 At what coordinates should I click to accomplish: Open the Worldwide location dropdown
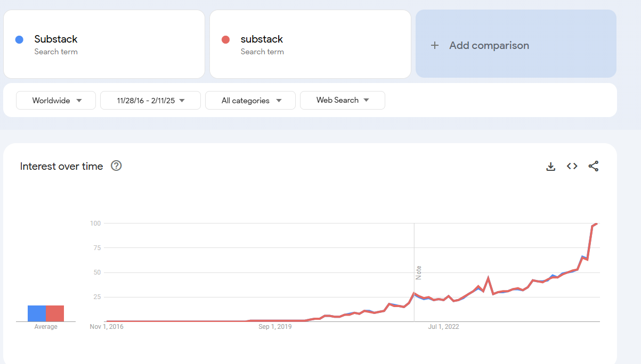(x=55, y=100)
